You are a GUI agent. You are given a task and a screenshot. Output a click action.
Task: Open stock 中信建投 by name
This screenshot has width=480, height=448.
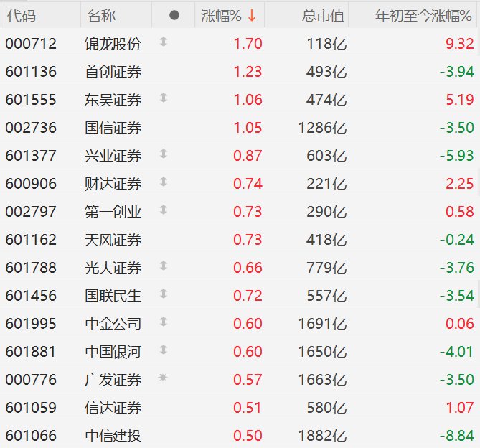113,435
